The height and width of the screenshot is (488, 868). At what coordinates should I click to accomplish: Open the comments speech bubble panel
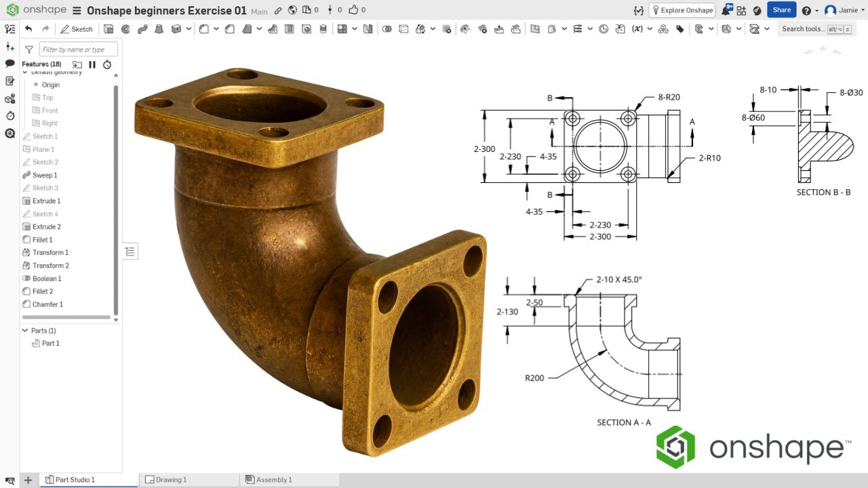[9, 63]
